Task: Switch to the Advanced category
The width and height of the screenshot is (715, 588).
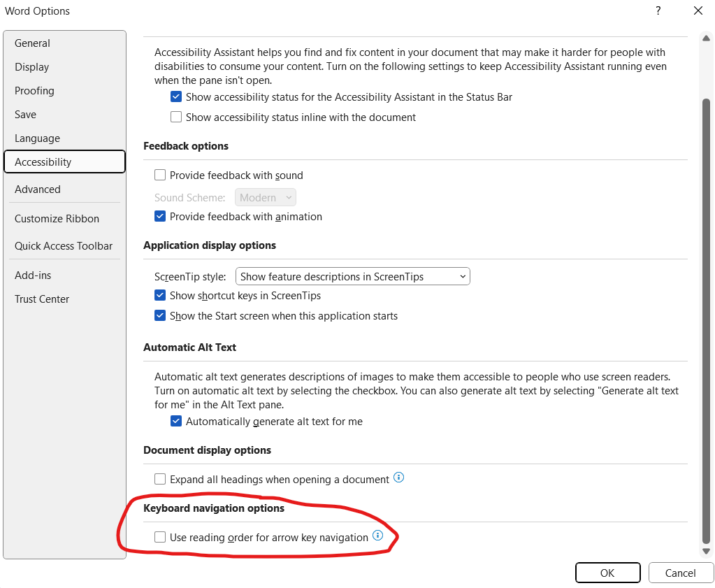Action: [x=37, y=189]
